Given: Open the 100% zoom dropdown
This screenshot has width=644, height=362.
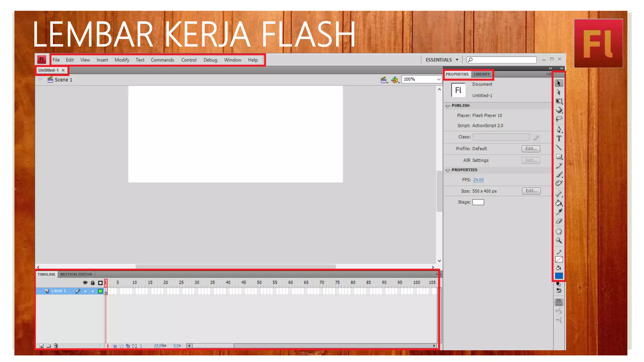Looking at the screenshot, I should click(422, 79).
